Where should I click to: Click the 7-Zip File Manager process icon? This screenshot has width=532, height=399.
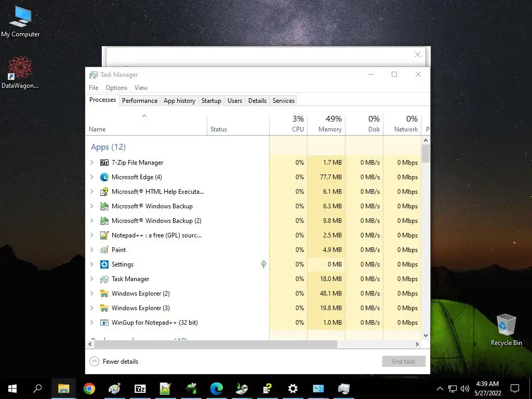pos(104,163)
